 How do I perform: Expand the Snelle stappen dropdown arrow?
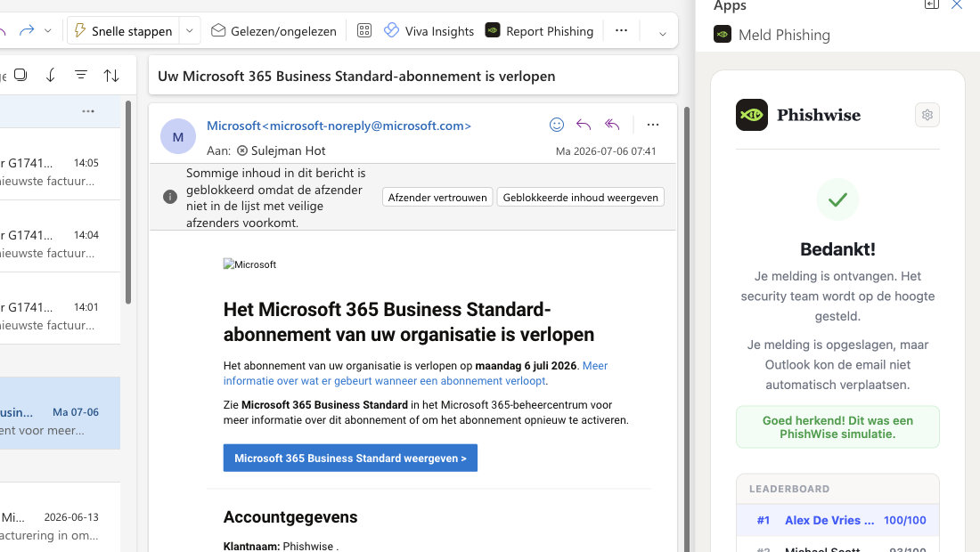(x=190, y=30)
